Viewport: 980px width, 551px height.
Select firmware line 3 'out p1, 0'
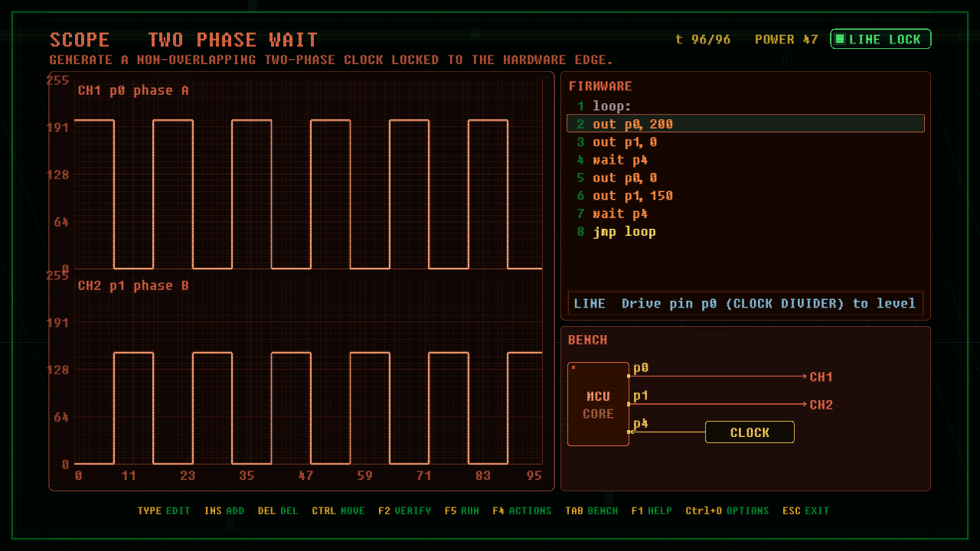coord(746,142)
